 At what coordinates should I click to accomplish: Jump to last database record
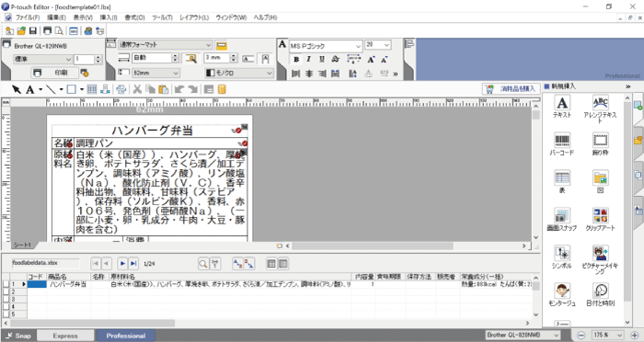pyautogui.click(x=133, y=263)
